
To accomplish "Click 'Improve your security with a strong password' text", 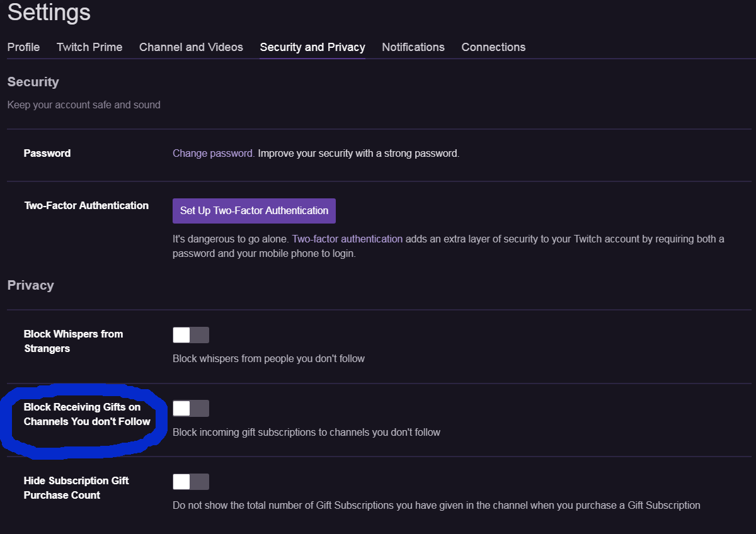I will [x=358, y=153].
